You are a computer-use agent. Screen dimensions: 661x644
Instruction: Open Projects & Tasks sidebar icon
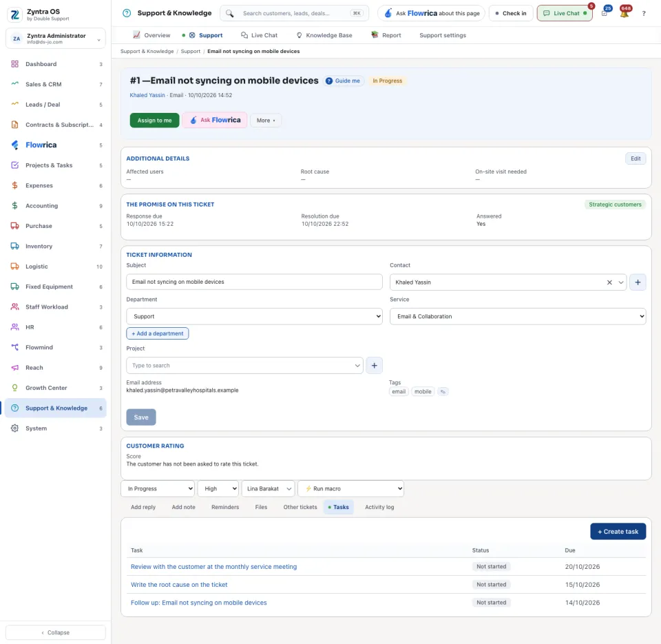[x=14, y=165]
